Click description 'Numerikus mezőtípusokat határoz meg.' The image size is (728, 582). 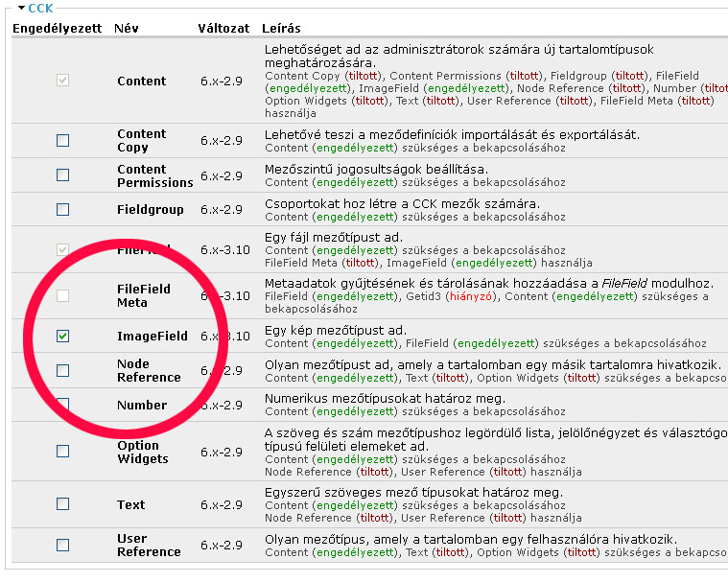[385, 399]
